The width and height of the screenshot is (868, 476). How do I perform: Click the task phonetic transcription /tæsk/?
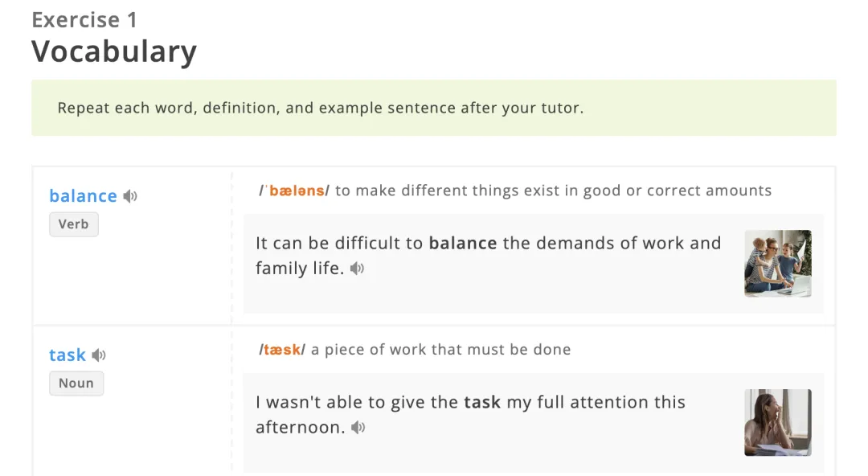[282, 350]
